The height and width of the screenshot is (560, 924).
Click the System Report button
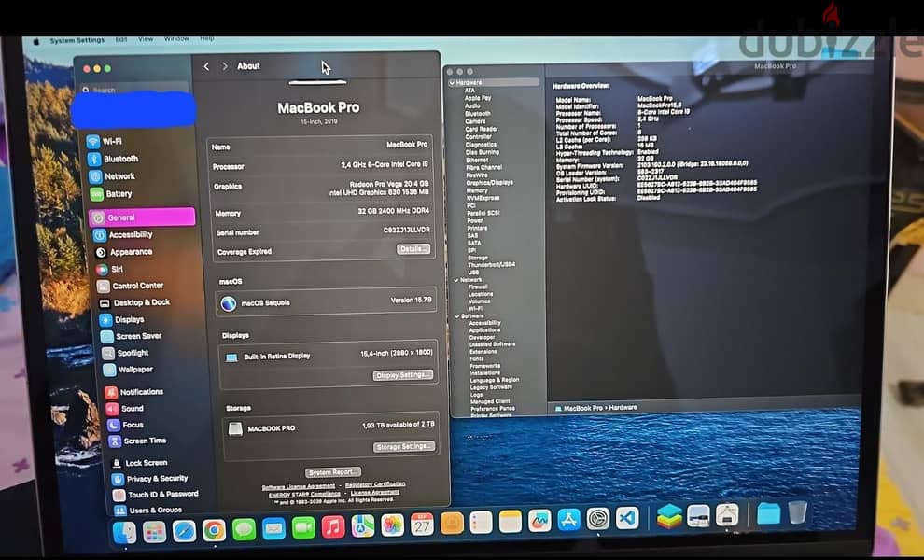(x=333, y=472)
